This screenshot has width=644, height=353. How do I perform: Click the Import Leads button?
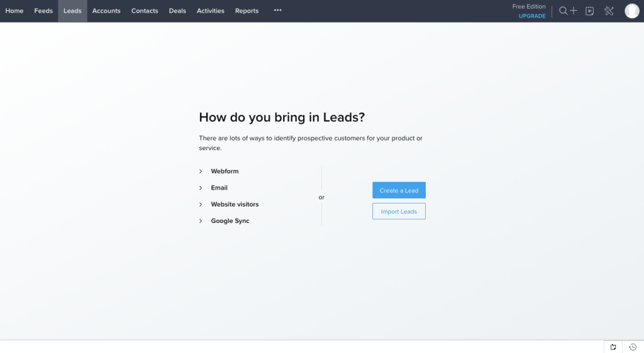pos(399,212)
